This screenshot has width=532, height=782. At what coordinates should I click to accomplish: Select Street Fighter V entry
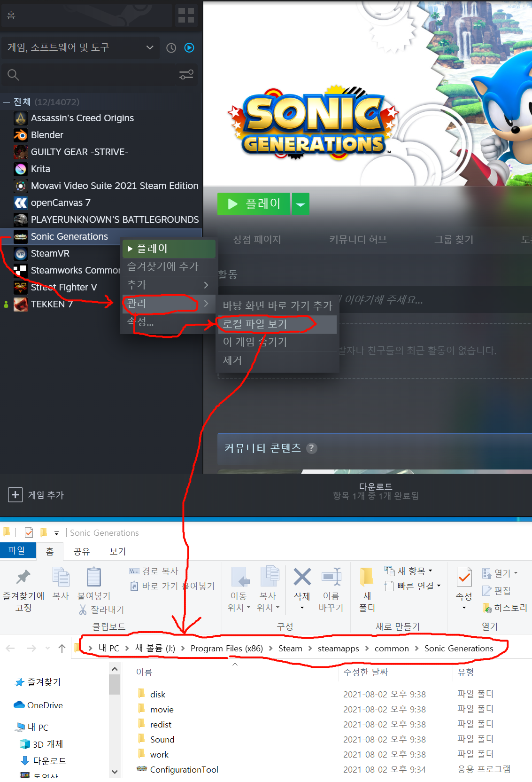click(x=64, y=287)
